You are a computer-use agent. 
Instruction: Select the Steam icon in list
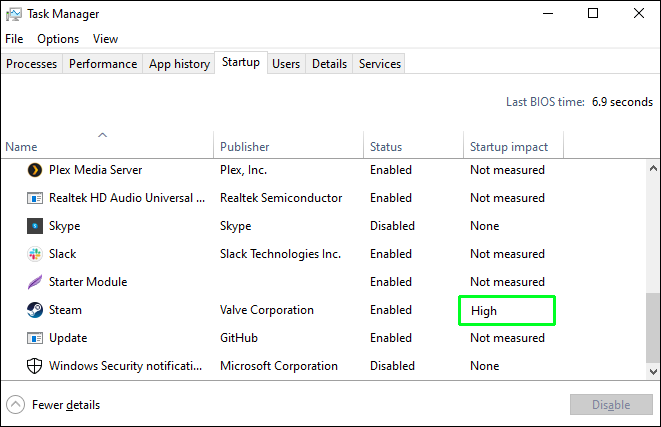[34, 310]
